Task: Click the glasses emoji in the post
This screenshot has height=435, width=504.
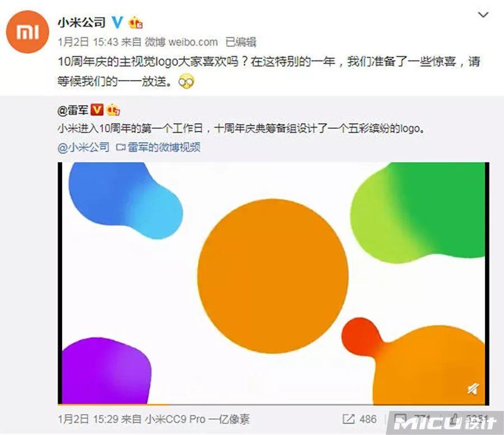Action: pos(186,81)
